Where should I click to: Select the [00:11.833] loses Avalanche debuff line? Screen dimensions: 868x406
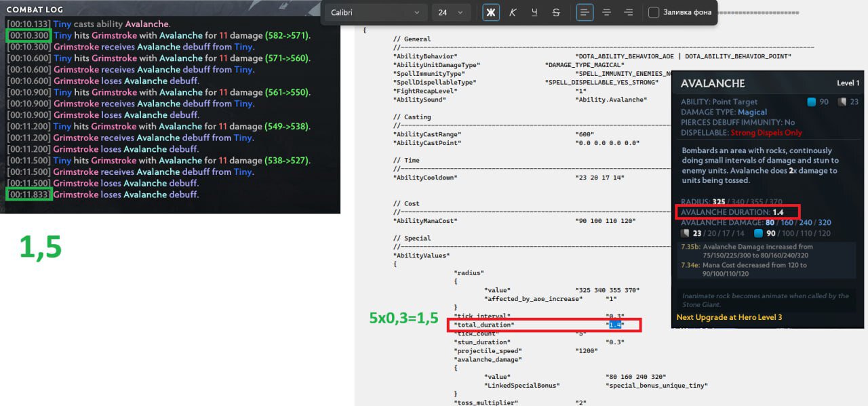pyautogui.click(x=102, y=195)
